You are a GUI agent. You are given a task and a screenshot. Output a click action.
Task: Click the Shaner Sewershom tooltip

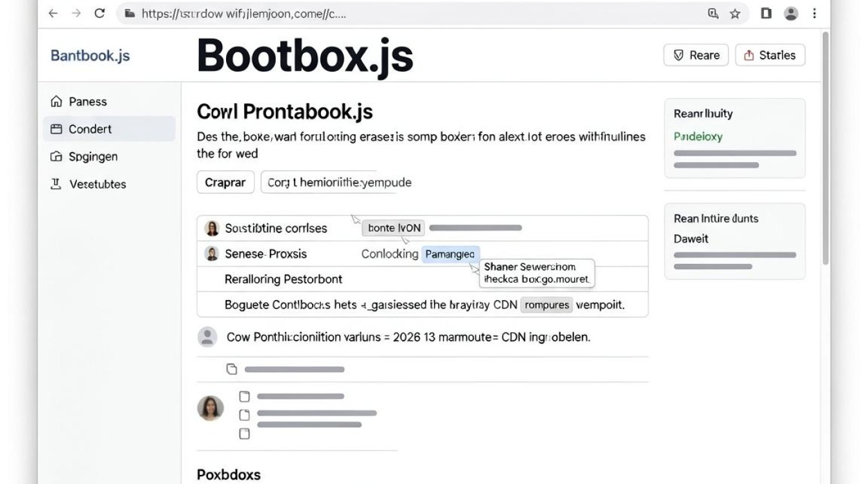(x=537, y=273)
